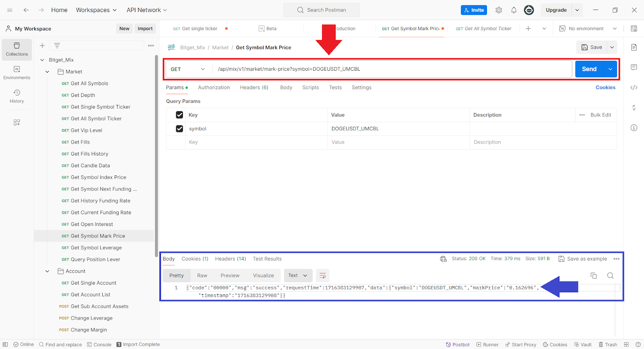Click Bulk Edit
The height and width of the screenshot is (349, 644).
point(601,115)
